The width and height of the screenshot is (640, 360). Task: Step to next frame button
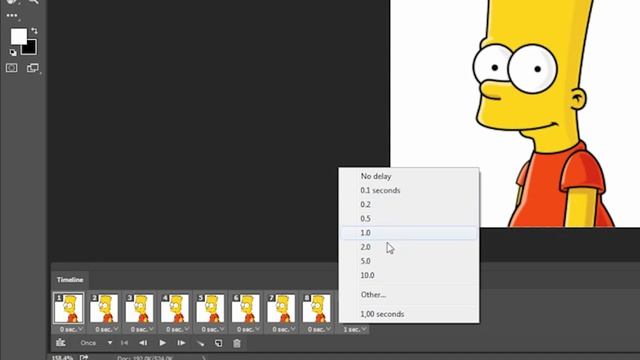coord(181,343)
